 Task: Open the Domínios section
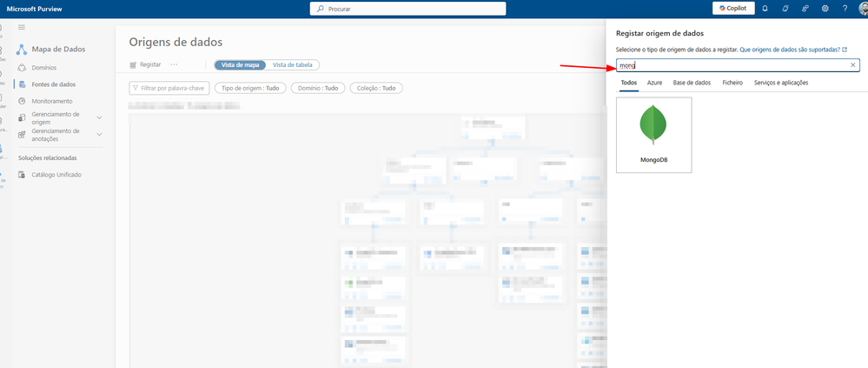pos(44,68)
